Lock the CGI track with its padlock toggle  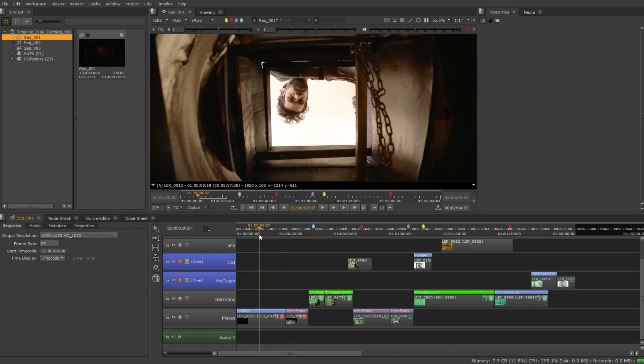click(x=167, y=261)
